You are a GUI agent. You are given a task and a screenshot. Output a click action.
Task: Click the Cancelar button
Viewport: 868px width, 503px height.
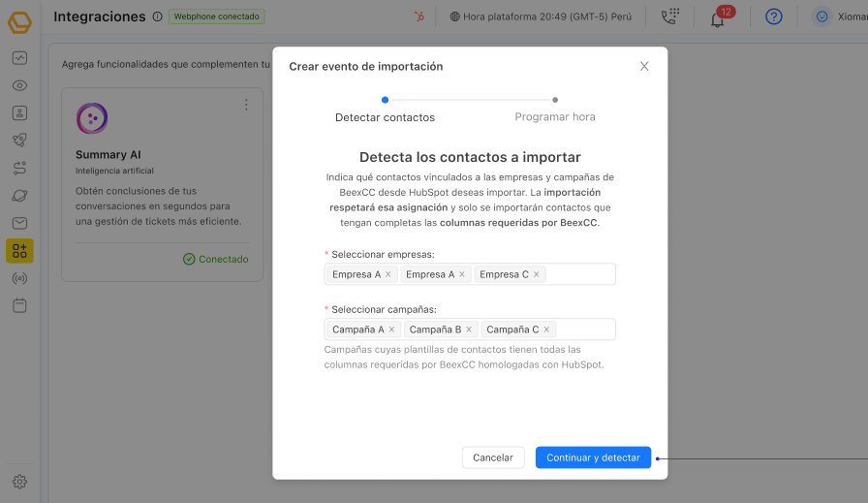[x=493, y=457]
